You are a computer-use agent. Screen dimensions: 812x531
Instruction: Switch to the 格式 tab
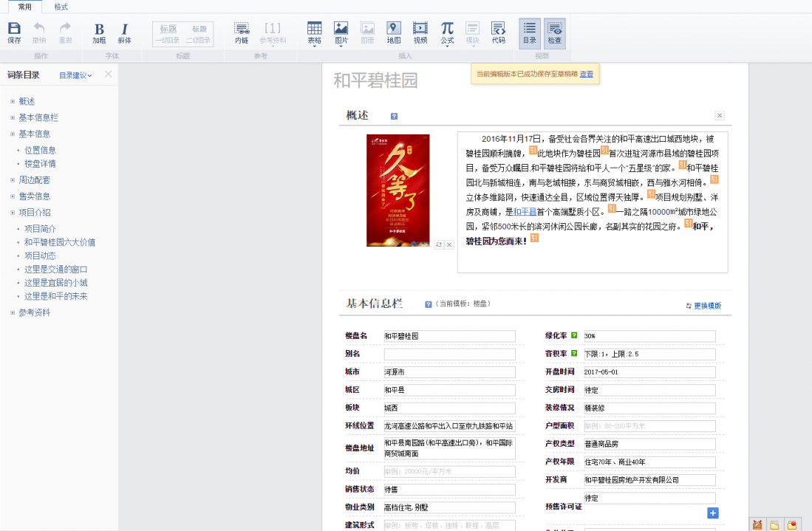pyautogui.click(x=61, y=7)
